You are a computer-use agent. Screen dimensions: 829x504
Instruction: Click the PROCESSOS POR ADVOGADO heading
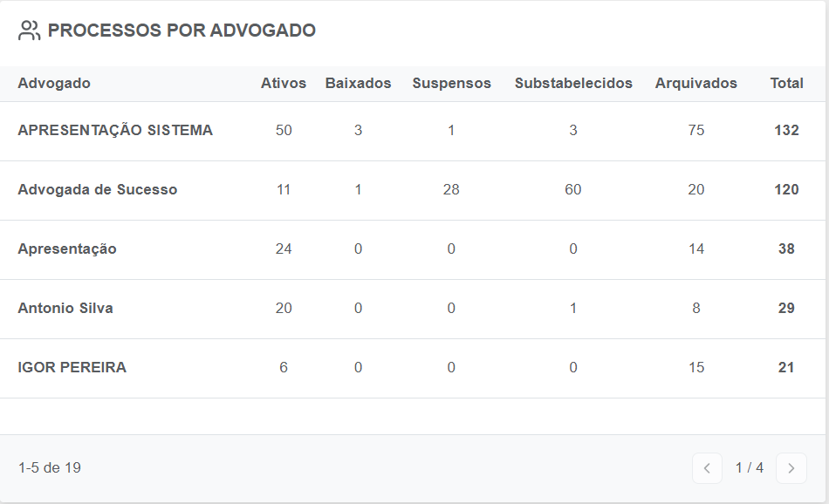(182, 31)
